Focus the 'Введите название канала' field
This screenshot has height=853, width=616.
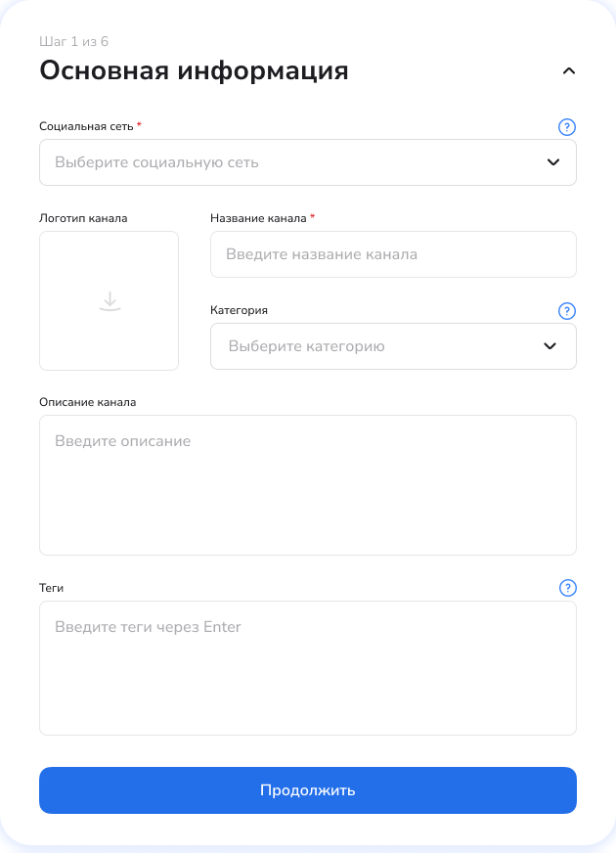coord(393,254)
